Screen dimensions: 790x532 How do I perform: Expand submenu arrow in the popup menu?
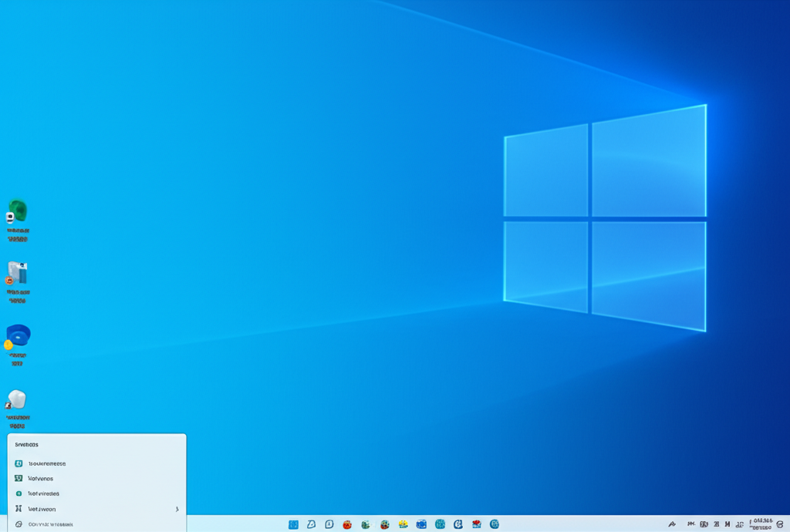point(177,509)
